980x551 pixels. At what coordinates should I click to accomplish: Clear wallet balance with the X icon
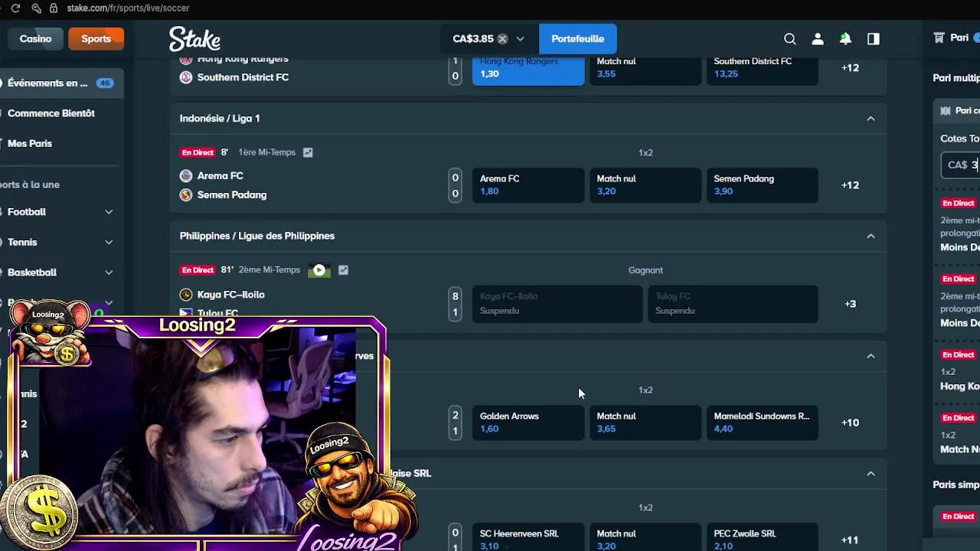(x=502, y=39)
